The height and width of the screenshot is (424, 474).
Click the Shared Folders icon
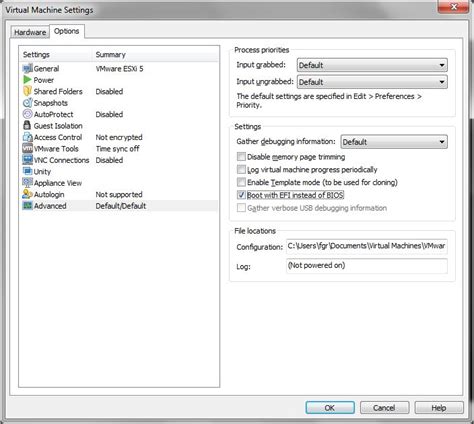(27, 91)
